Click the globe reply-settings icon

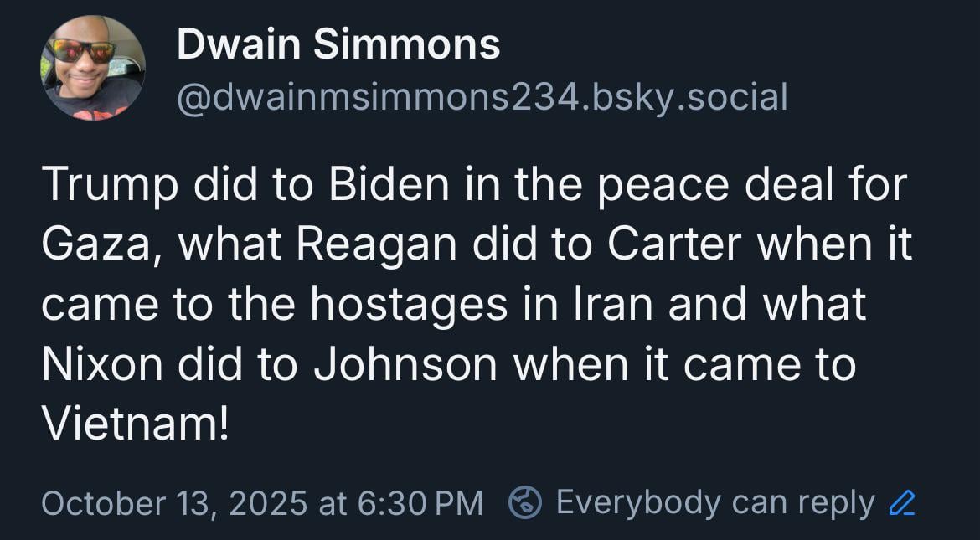point(525,503)
